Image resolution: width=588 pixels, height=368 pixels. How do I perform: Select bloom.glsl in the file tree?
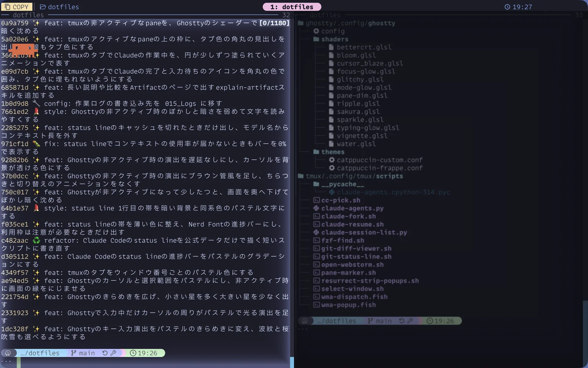click(x=356, y=55)
